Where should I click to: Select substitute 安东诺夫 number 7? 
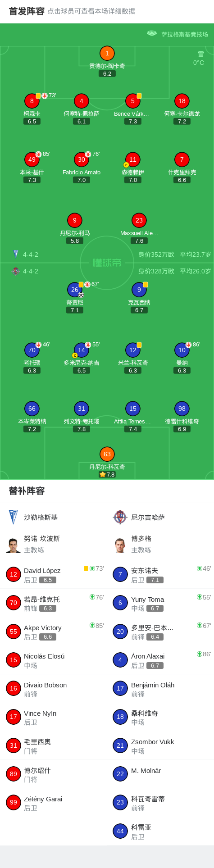point(160,574)
